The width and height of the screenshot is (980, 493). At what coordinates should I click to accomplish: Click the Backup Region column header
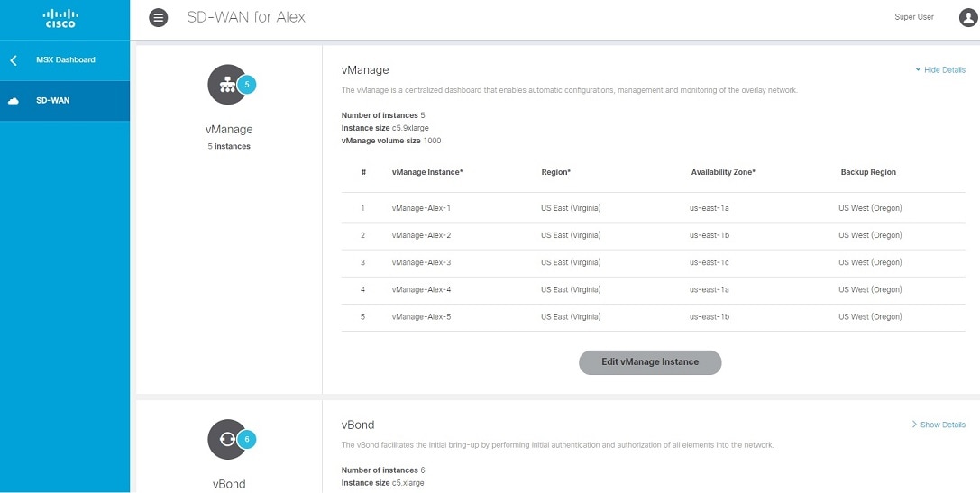(869, 172)
